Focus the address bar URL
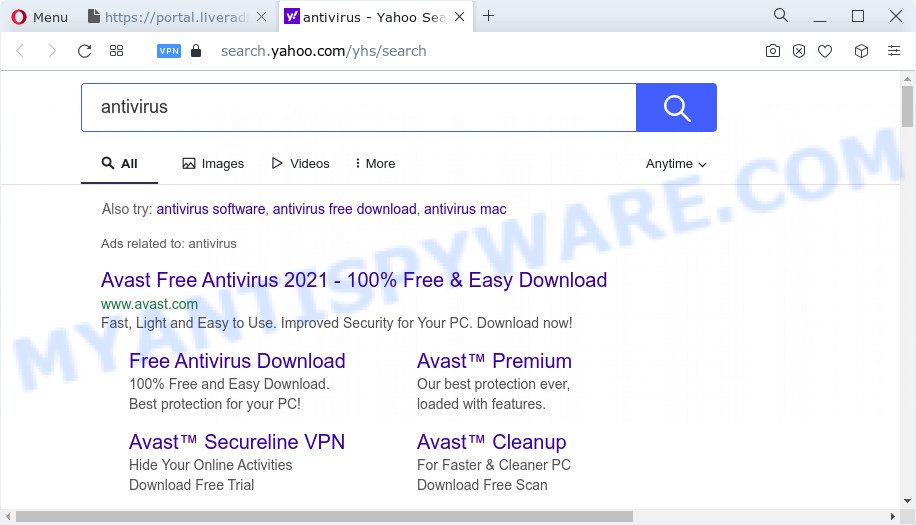This screenshot has width=916, height=525. 323,51
